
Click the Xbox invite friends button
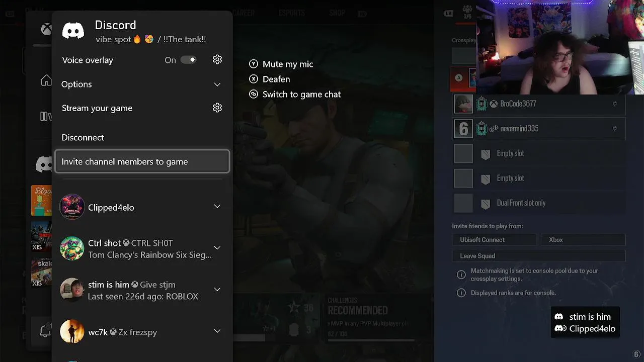click(x=583, y=240)
